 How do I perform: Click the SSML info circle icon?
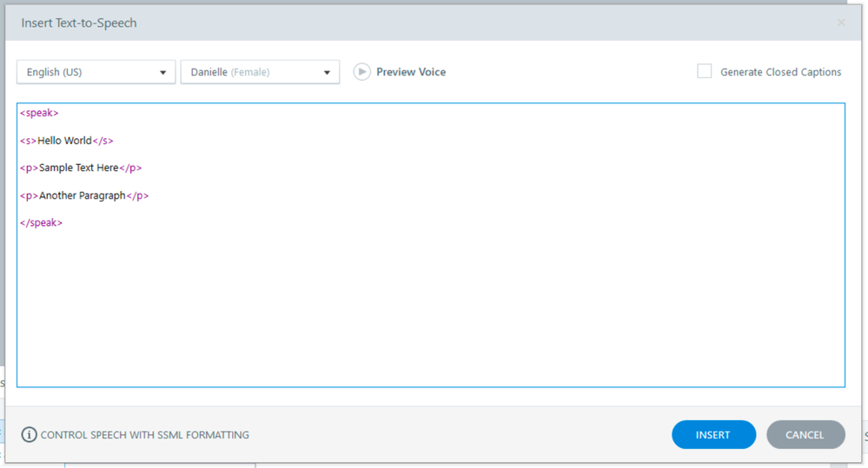coord(29,434)
